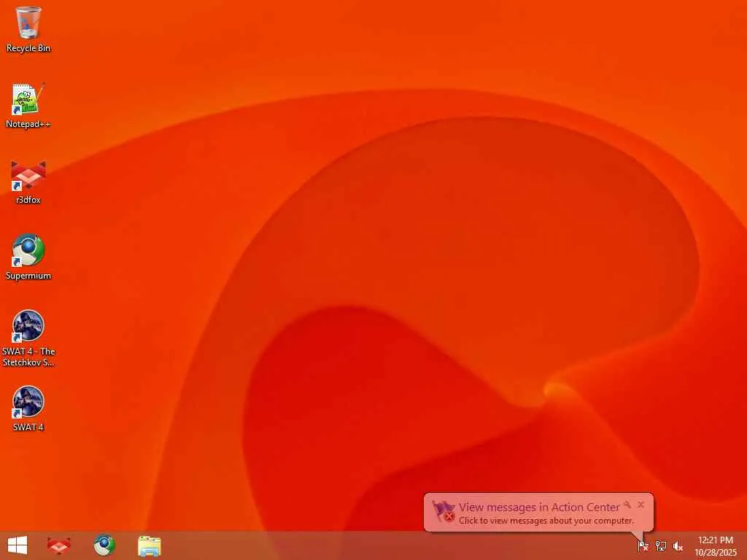
Task: Click the muted volume tray icon
Action: click(x=678, y=546)
